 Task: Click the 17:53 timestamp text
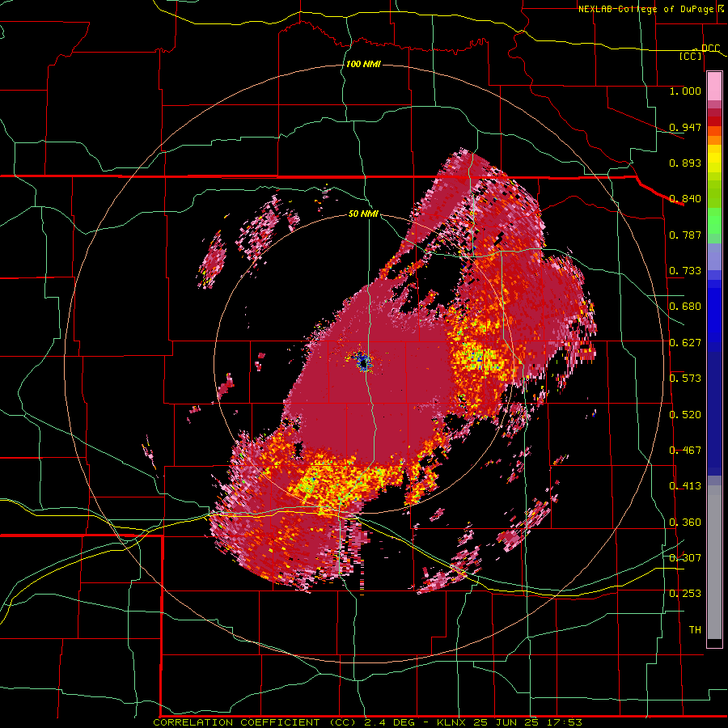(x=565, y=722)
